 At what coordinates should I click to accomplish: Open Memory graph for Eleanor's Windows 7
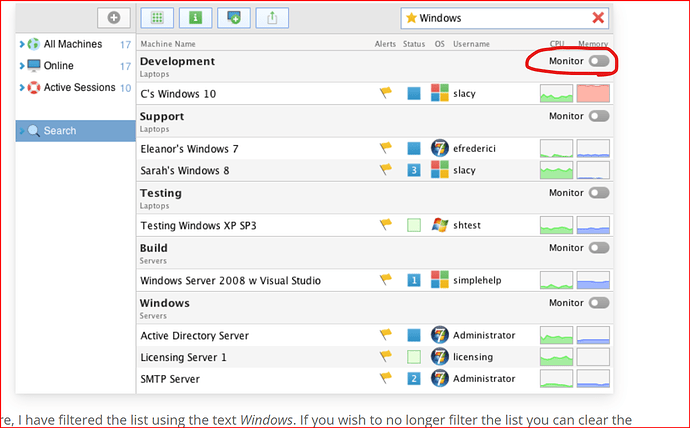click(x=593, y=148)
